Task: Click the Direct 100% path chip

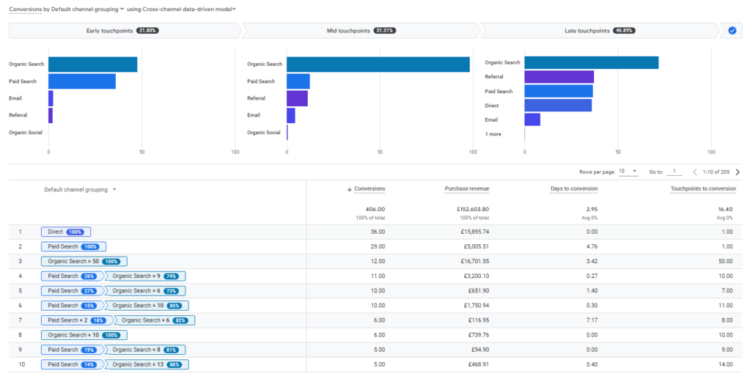Action: click(66, 232)
